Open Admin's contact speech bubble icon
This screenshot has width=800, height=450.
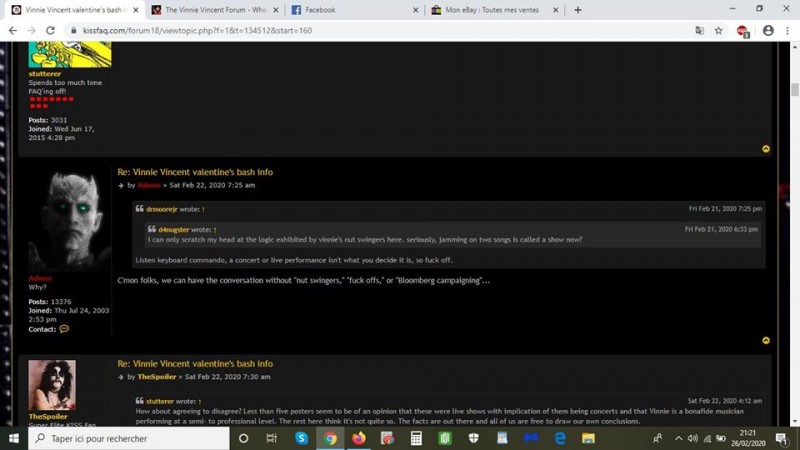(64, 329)
